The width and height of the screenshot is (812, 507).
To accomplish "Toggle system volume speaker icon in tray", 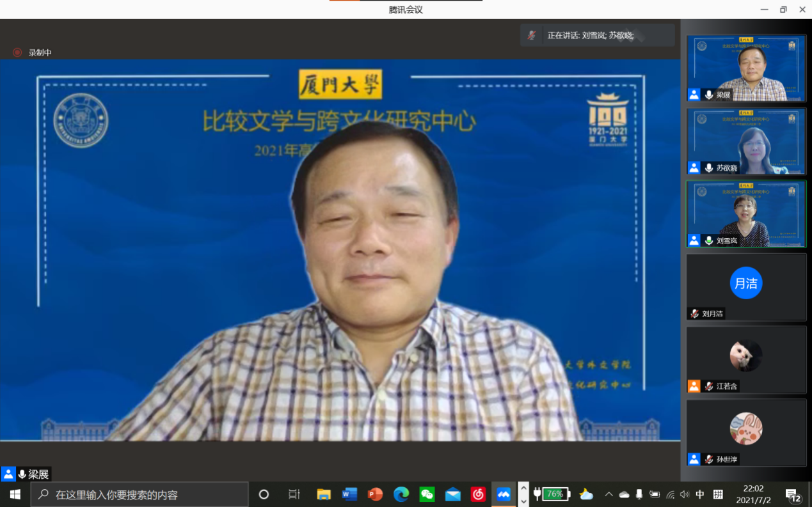I will (685, 494).
